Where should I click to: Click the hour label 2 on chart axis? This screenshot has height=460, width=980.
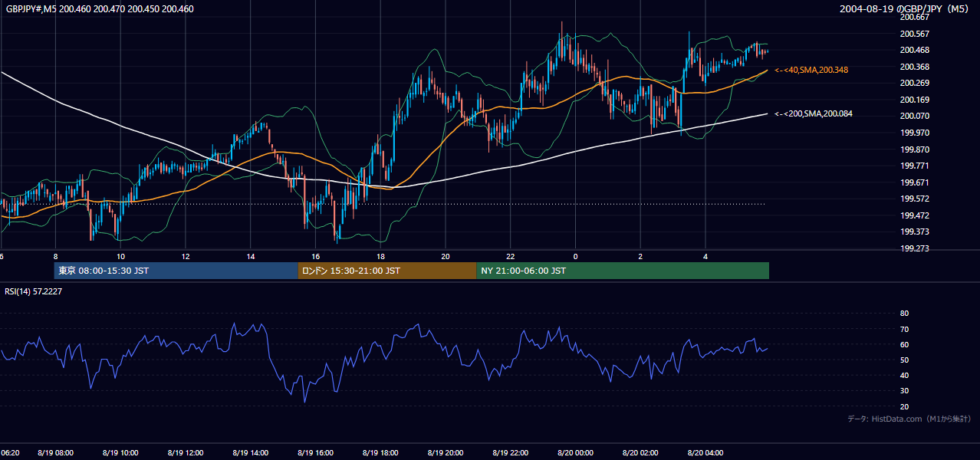(640, 256)
